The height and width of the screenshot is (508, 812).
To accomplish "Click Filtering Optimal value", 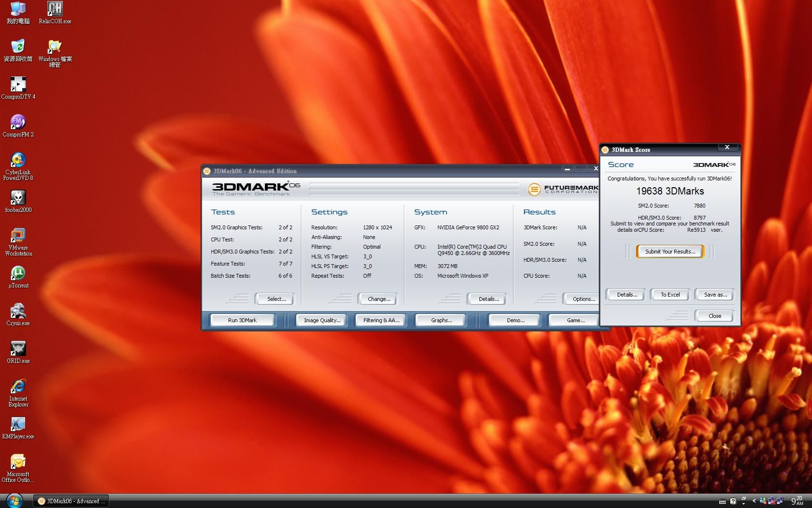I will click(x=372, y=247).
